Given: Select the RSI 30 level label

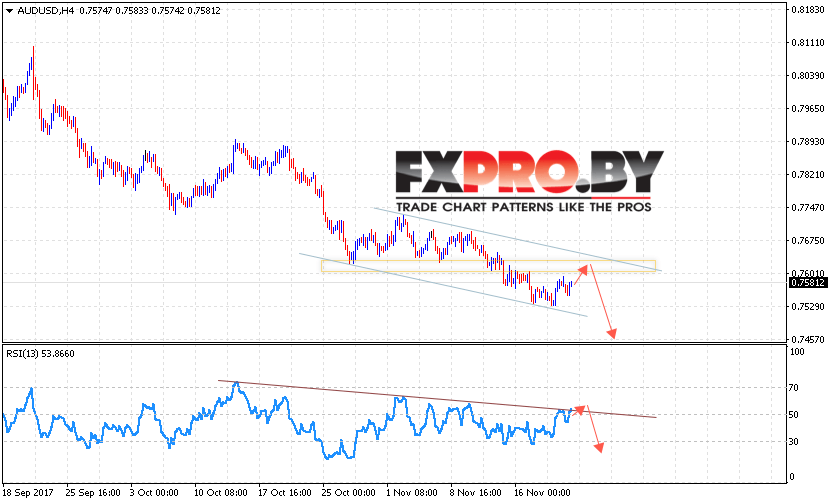Looking at the screenshot, I should pyautogui.click(x=794, y=442).
